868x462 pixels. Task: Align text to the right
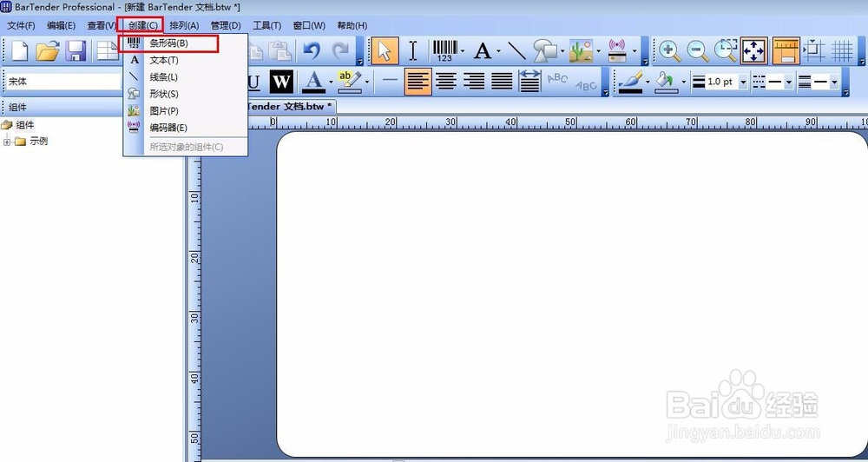(x=474, y=82)
